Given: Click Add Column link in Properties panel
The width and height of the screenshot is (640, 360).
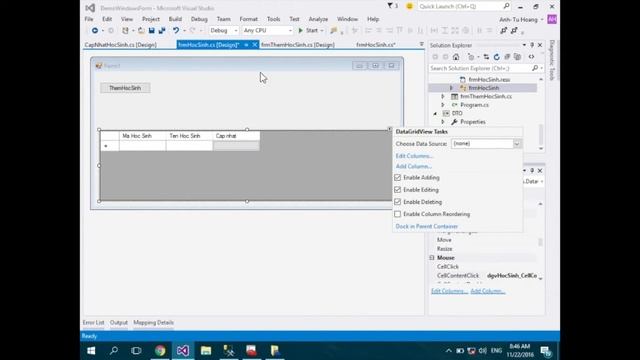Looking at the screenshot, I should click(x=488, y=291).
